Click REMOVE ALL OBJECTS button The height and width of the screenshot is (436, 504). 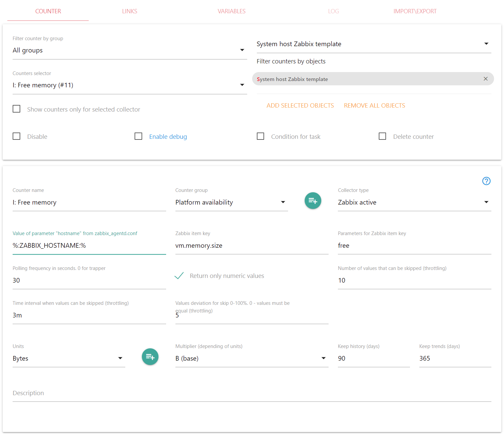[x=374, y=106]
